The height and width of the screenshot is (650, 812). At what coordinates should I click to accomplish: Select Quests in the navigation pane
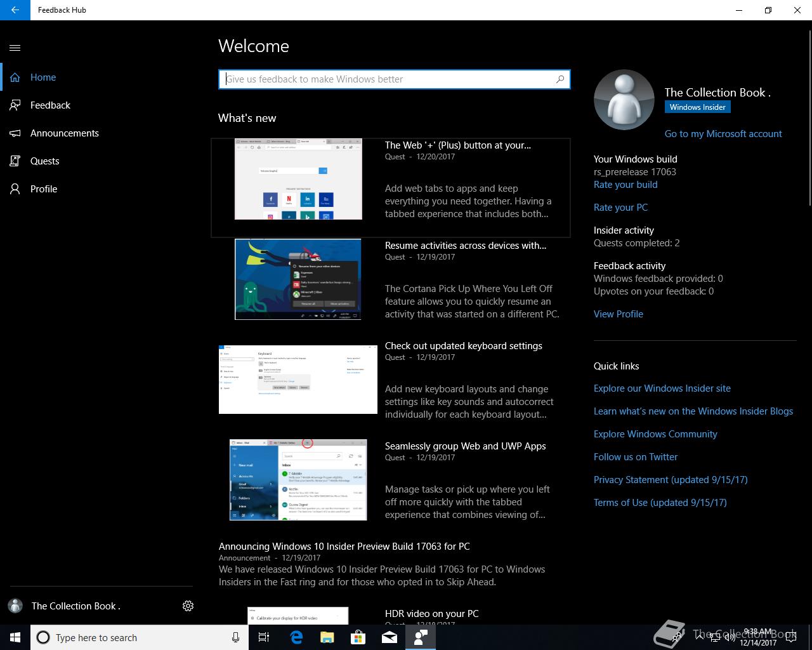point(96,161)
